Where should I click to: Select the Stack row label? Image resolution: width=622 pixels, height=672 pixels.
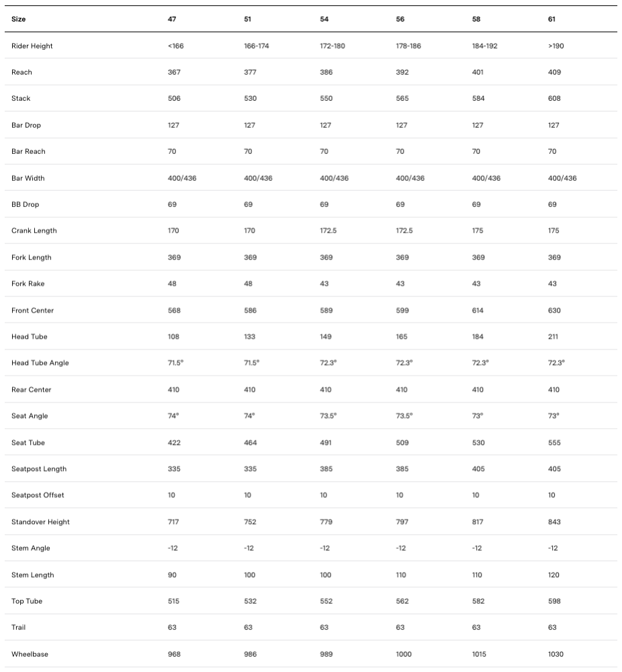coord(21,98)
